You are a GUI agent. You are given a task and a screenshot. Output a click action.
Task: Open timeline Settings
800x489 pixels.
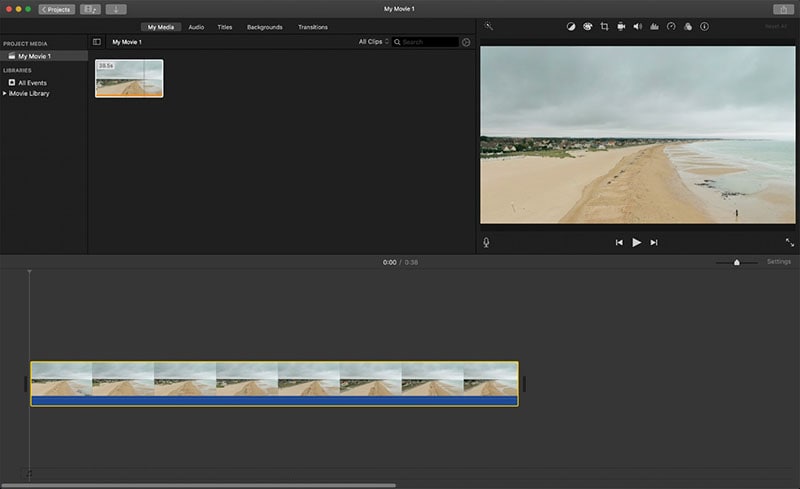[779, 262]
